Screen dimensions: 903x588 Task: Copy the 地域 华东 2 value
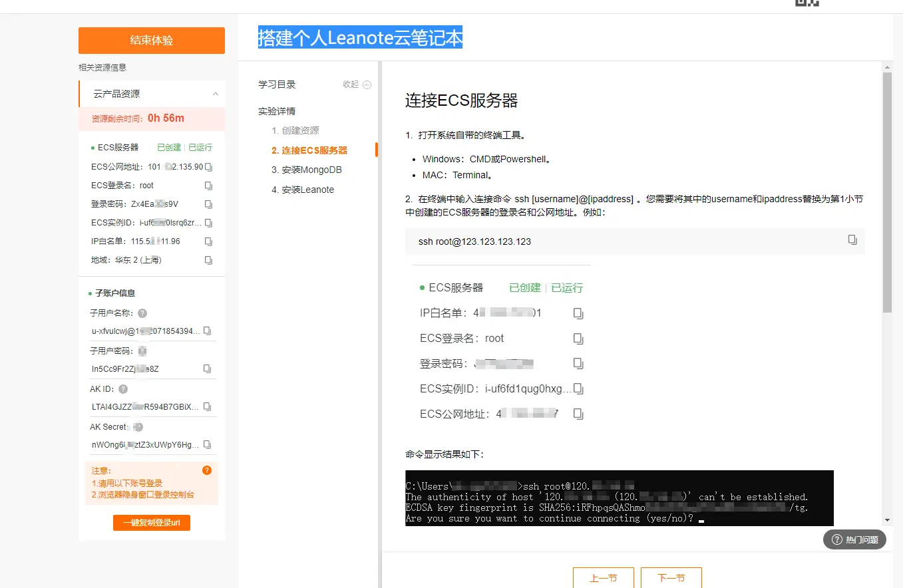(x=208, y=260)
